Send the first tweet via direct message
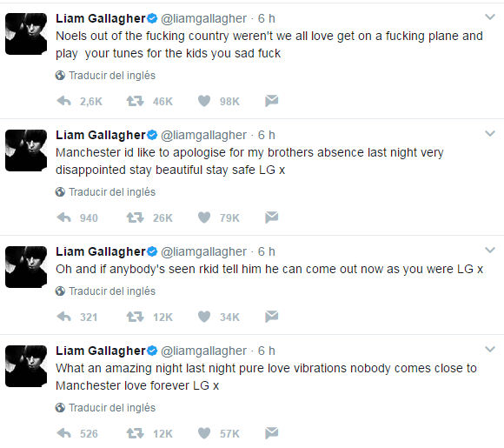This screenshot has width=504, height=448. pos(272,101)
